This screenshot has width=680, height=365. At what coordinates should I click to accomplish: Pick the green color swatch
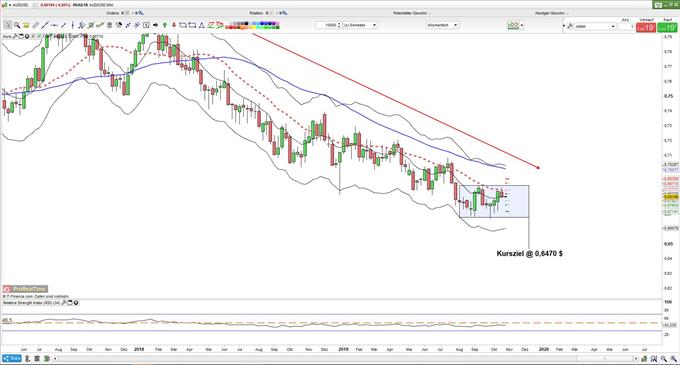point(265,27)
